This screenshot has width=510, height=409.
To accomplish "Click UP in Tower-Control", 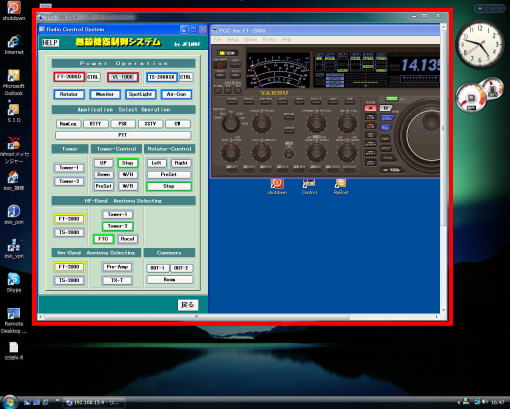I will point(103,163).
